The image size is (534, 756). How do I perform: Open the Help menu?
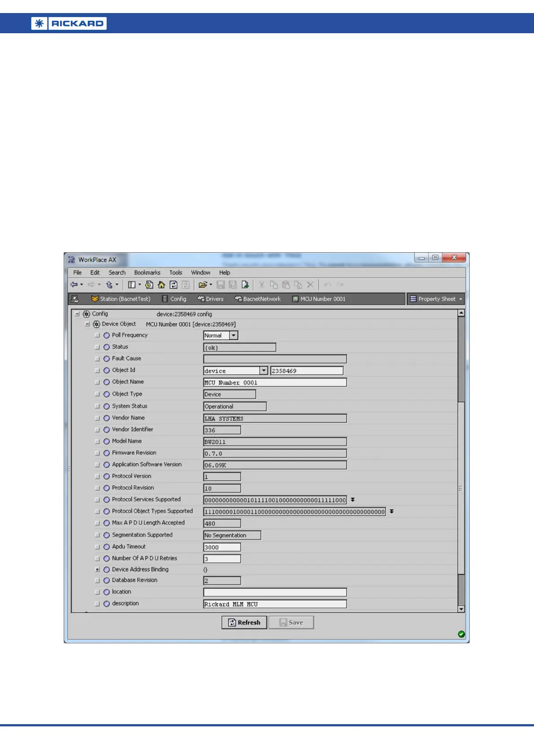(224, 273)
